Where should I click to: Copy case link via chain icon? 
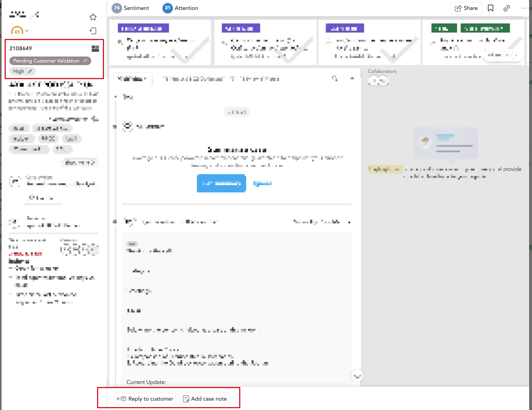[506, 8]
